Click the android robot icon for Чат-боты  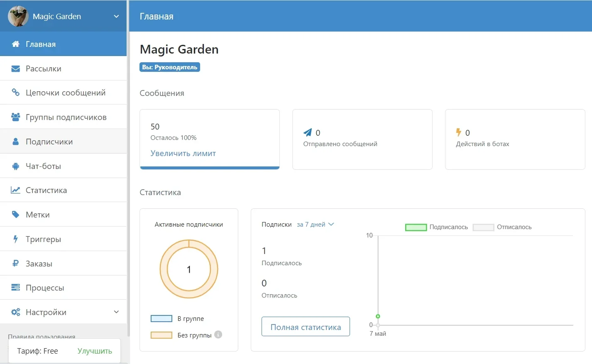pos(15,166)
